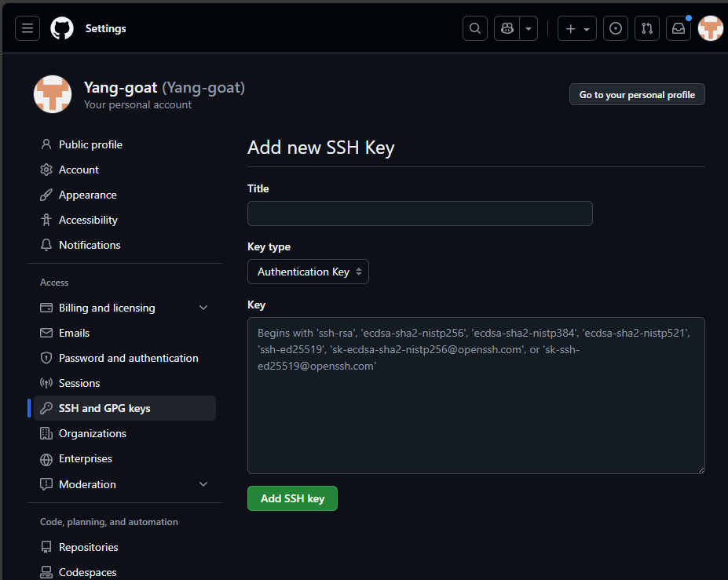Click the user avatar in top right
The image size is (728, 580).
[710, 28]
